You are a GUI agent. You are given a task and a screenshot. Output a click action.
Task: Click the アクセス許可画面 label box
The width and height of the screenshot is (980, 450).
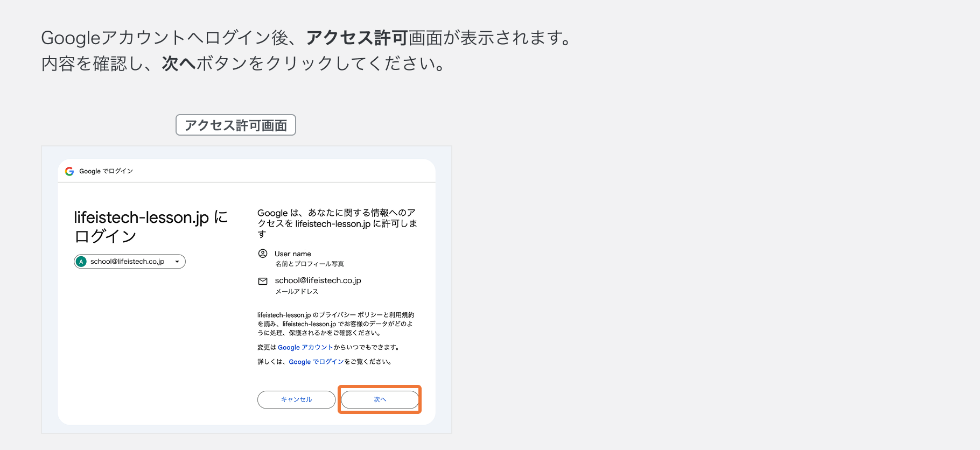click(236, 125)
